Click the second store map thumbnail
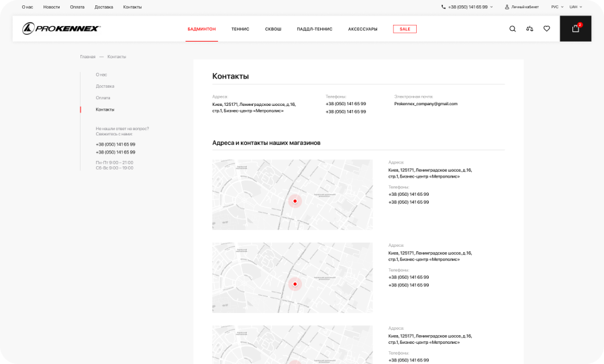Viewport: 604px width, 364px height. click(x=293, y=278)
